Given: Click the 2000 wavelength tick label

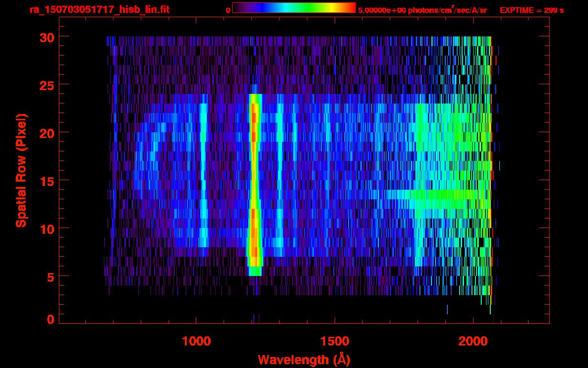Looking at the screenshot, I should coord(474,341).
